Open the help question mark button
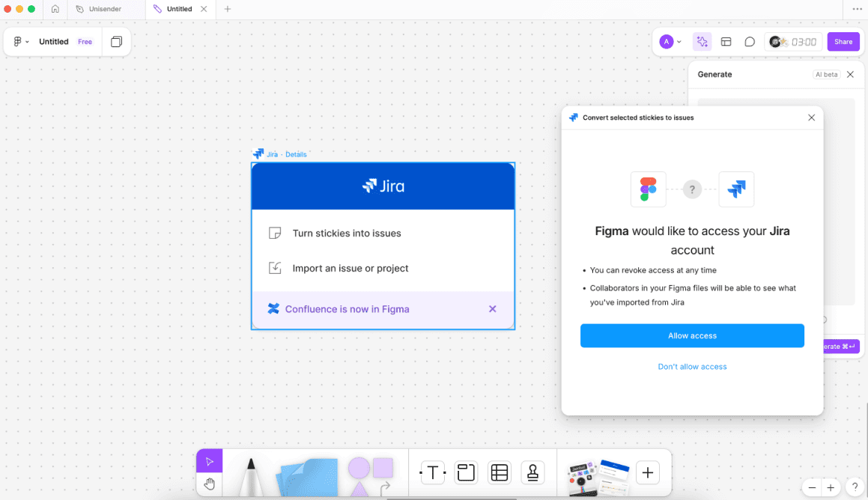The width and height of the screenshot is (868, 500). pos(855,487)
